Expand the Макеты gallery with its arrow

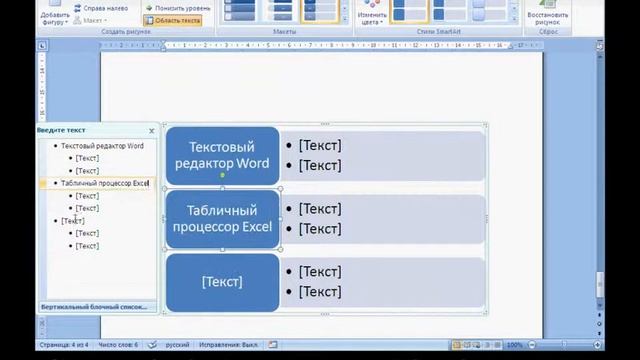pos(345,19)
